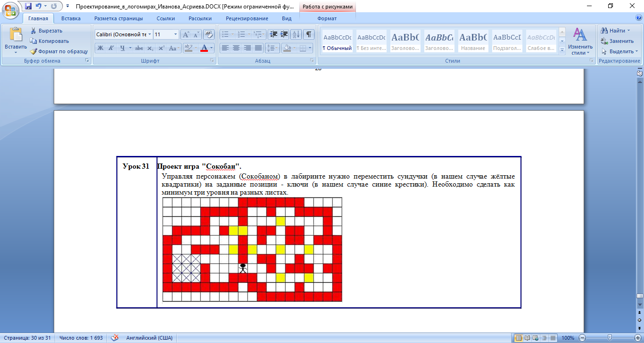Click the Заменить button
644x343 pixels.
[x=618, y=41]
